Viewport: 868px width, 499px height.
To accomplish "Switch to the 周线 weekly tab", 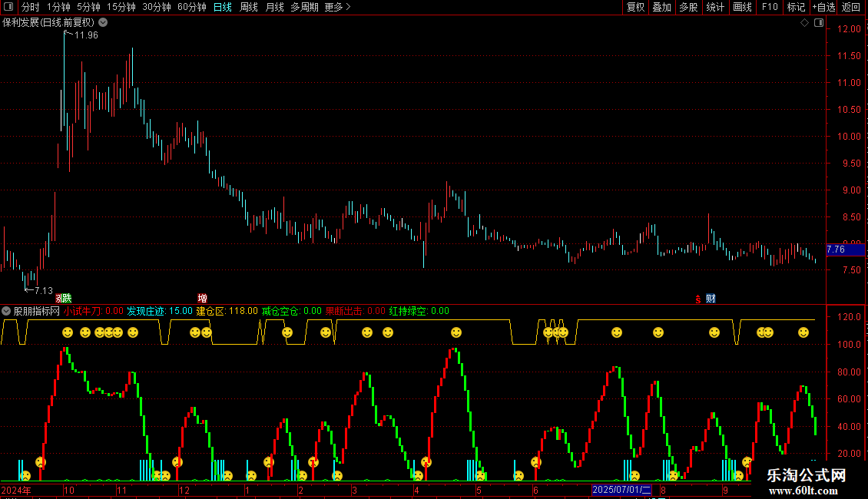I will (249, 7).
